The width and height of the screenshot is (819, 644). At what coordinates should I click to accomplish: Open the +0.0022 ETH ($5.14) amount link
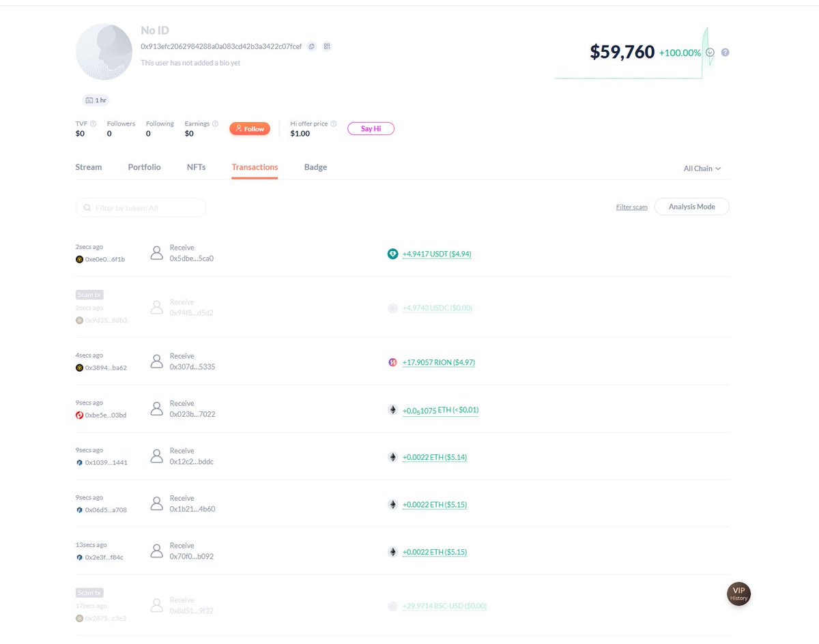435,457
